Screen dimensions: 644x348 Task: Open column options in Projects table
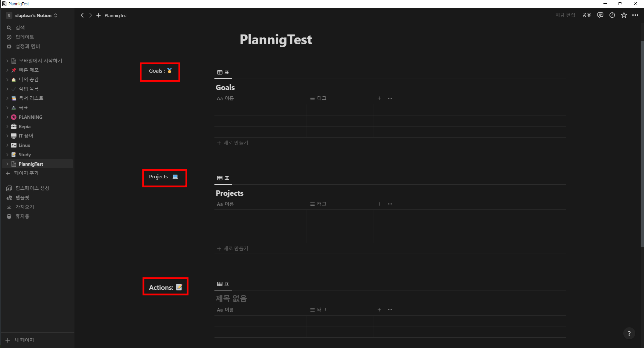390,204
